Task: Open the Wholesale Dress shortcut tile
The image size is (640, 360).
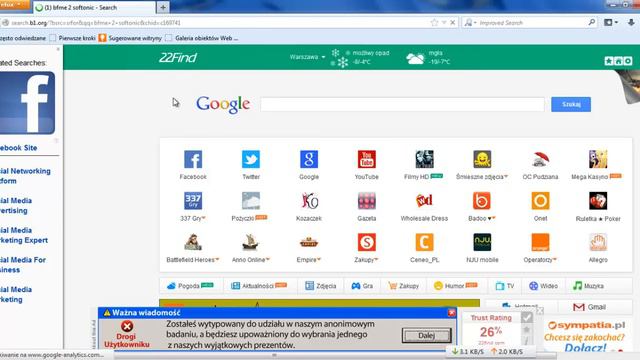Action: coord(424,207)
